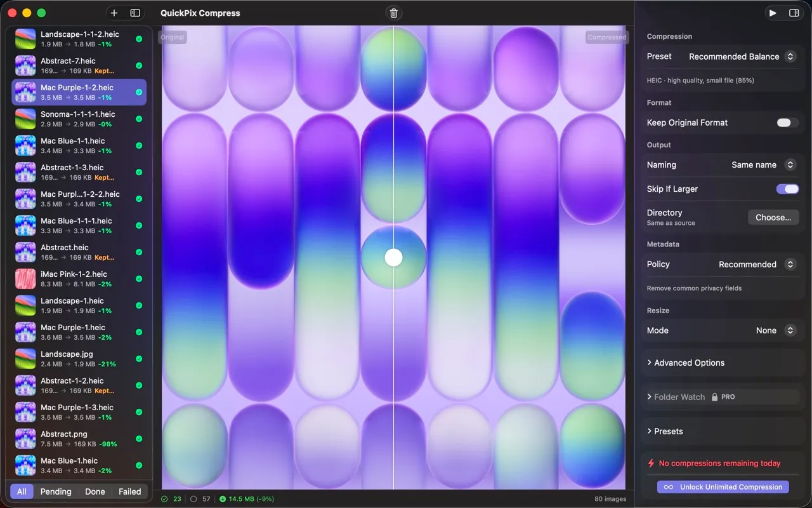Toggle Keep Original Format switch
This screenshot has height=508, width=812.
click(787, 123)
